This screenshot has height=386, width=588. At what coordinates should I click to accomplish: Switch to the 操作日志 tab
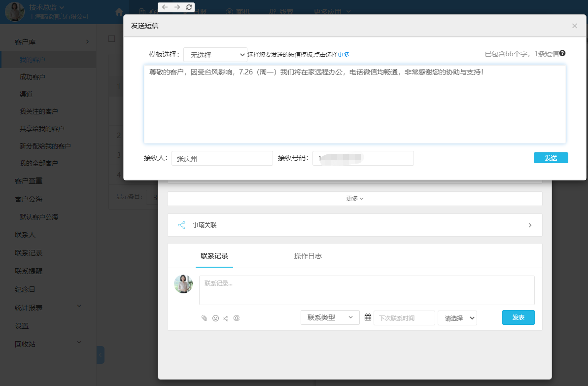click(308, 256)
